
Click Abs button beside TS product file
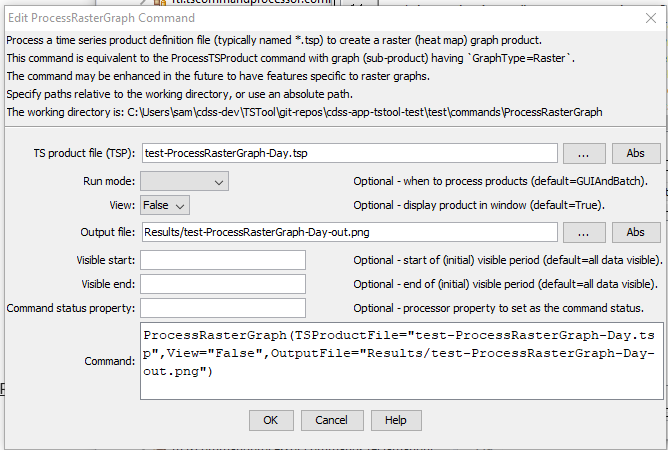point(636,153)
